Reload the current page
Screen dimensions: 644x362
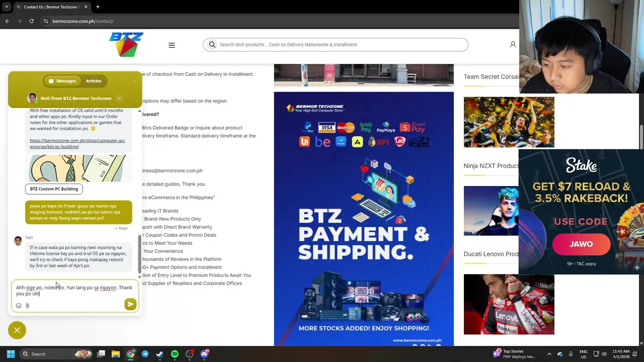pyautogui.click(x=31, y=21)
